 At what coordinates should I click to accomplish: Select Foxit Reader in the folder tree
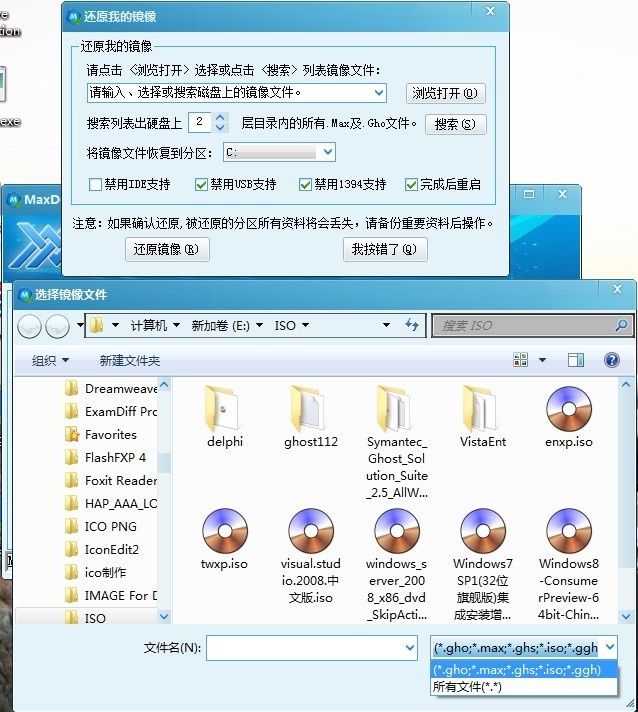coord(112,480)
